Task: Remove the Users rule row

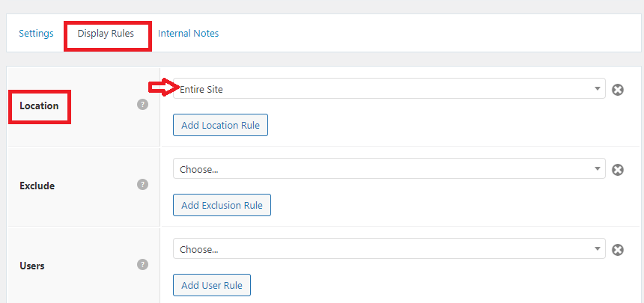Action: click(618, 250)
